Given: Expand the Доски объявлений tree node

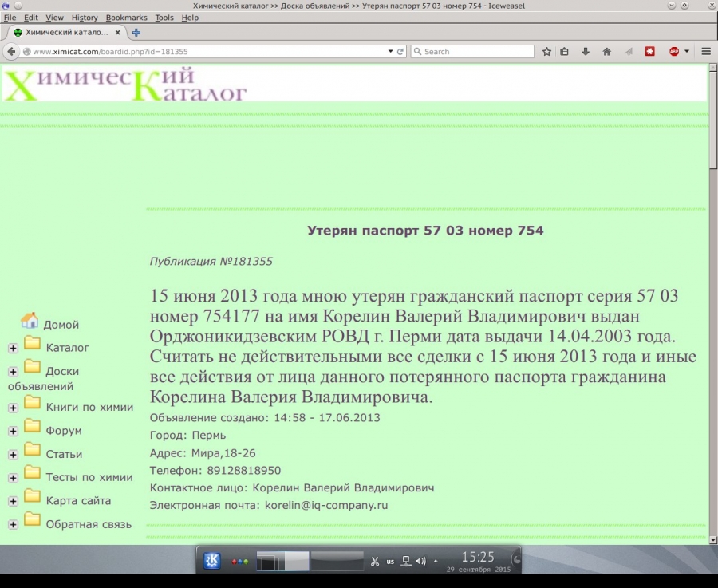Looking at the screenshot, I should [x=13, y=372].
